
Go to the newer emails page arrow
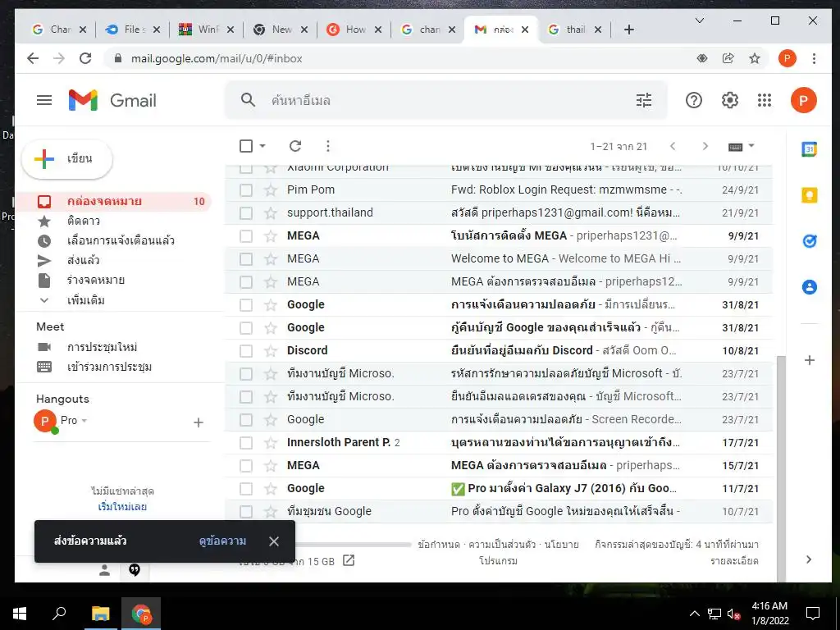[673, 146]
